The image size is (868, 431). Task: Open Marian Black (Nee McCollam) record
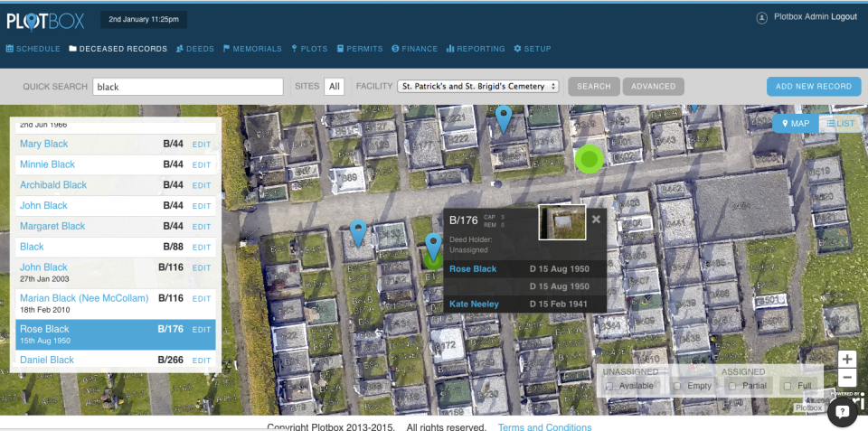coord(84,298)
